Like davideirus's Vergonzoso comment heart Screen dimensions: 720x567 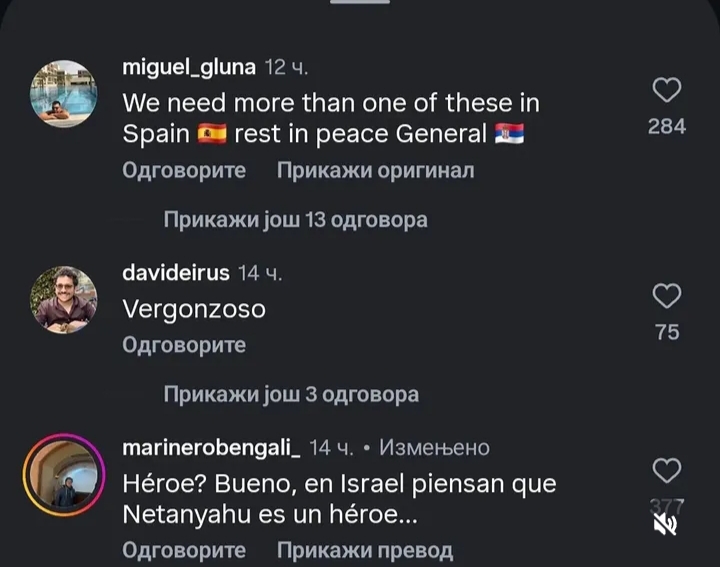667,296
